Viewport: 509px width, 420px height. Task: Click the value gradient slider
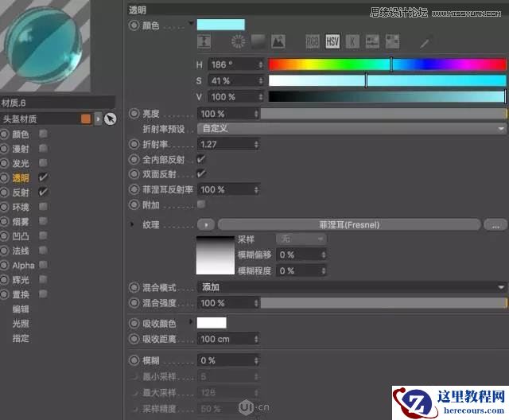pos(387,96)
